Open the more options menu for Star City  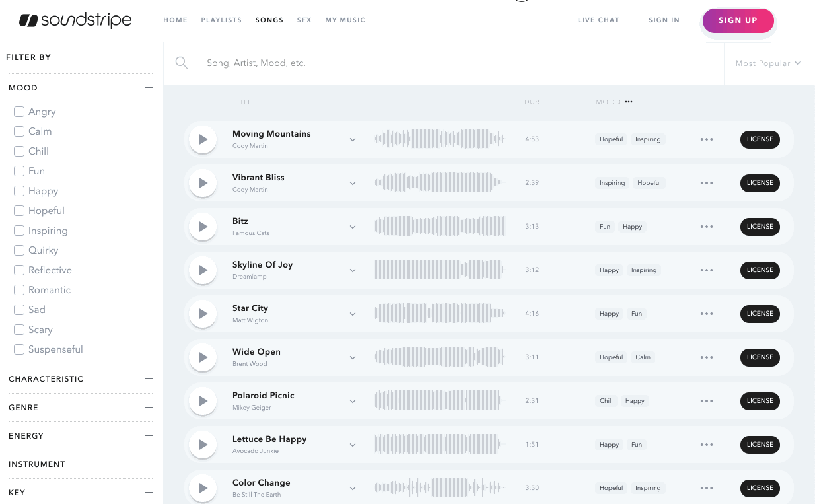(x=706, y=314)
